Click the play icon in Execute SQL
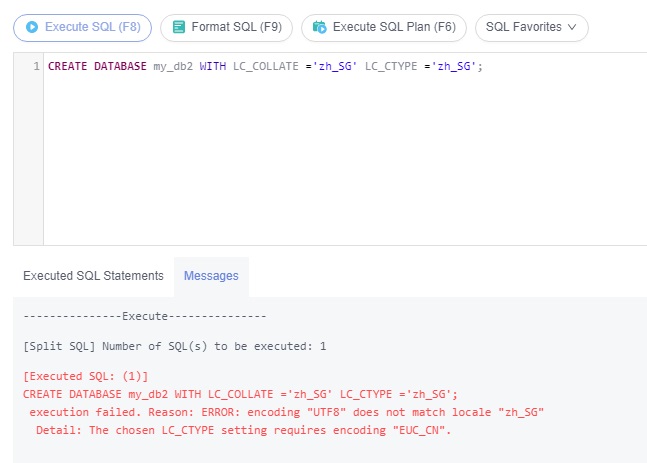 tap(32, 27)
